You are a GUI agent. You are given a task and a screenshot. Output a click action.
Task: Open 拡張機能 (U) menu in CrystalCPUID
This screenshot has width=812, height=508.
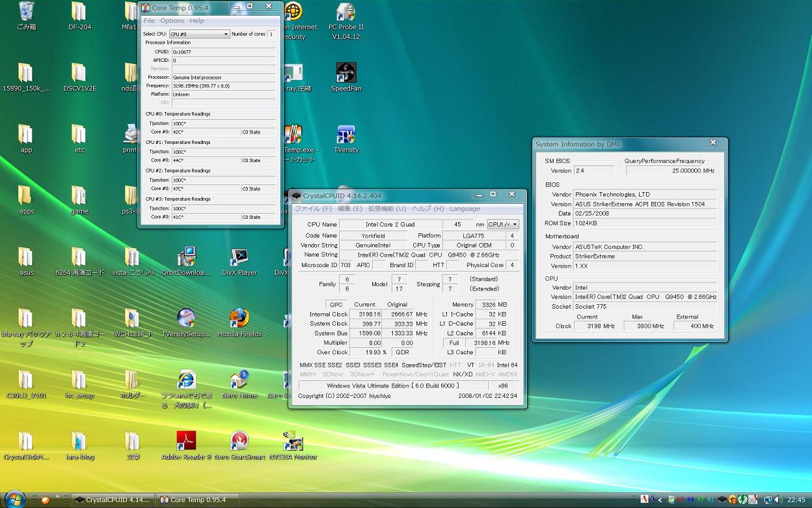[x=386, y=208]
